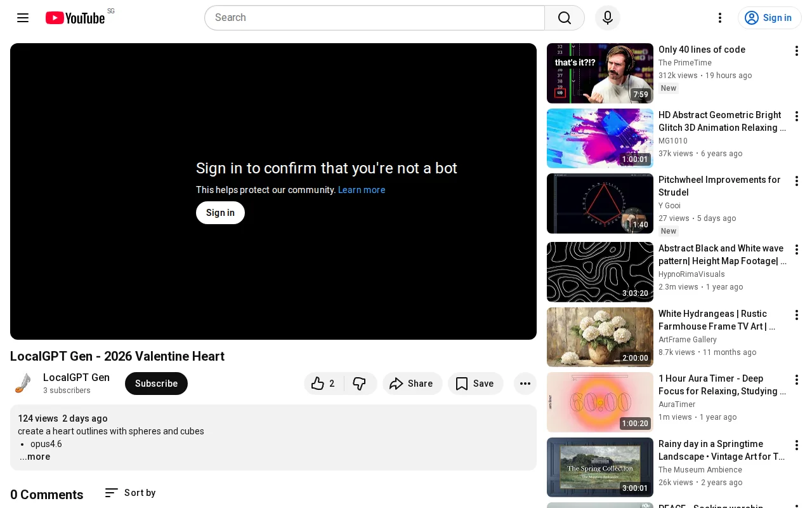Visit the ArtFrame Gallery channel
This screenshot has width=812, height=508.
click(688, 340)
